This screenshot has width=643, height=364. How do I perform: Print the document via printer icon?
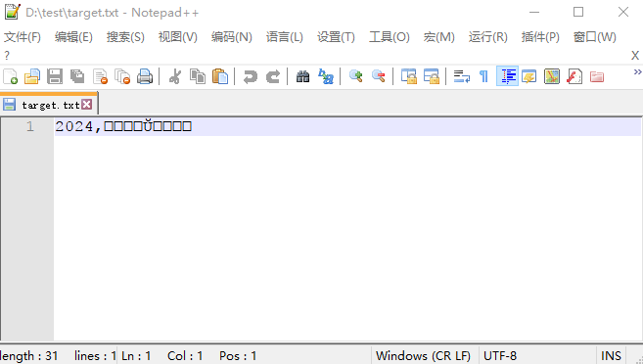[145, 76]
